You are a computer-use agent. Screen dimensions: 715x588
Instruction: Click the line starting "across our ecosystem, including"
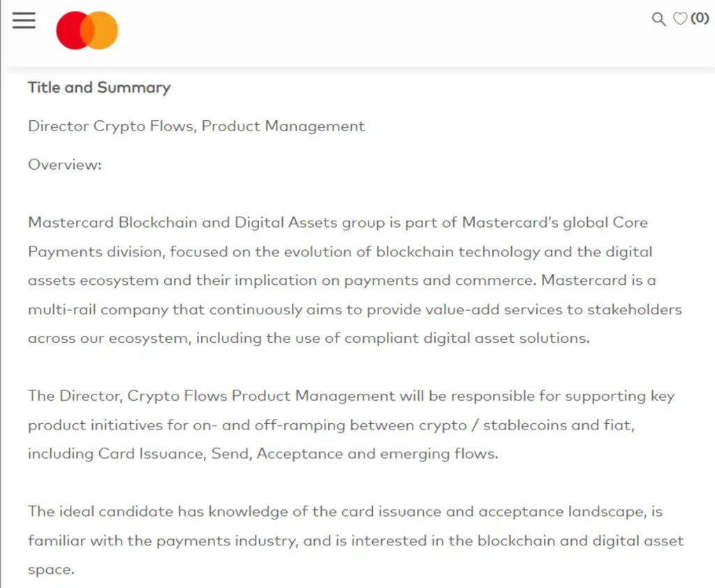309,338
